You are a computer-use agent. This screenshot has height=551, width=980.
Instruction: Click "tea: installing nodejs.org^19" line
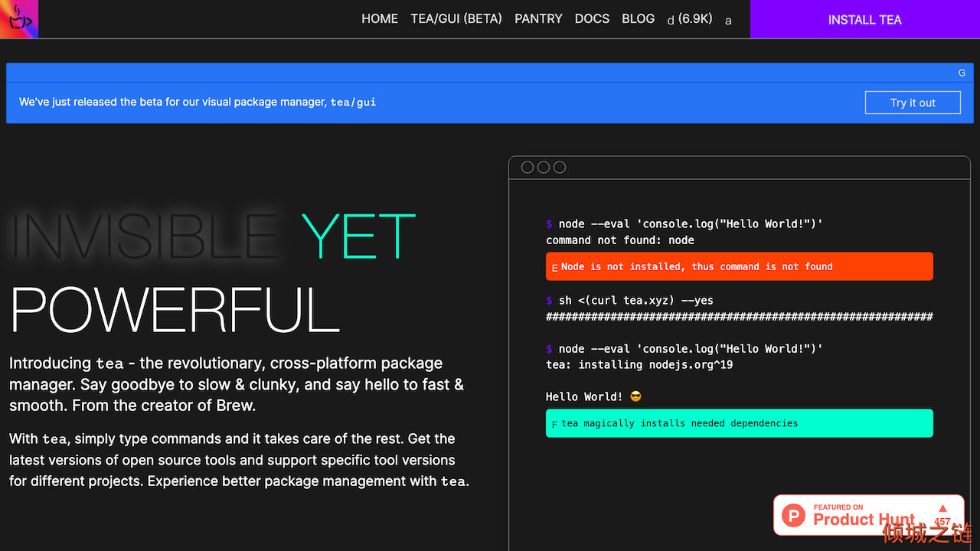click(639, 365)
